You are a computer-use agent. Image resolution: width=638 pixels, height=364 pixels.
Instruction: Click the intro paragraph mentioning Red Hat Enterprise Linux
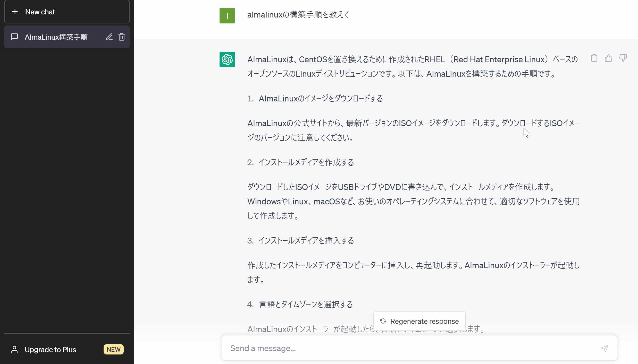point(413,67)
